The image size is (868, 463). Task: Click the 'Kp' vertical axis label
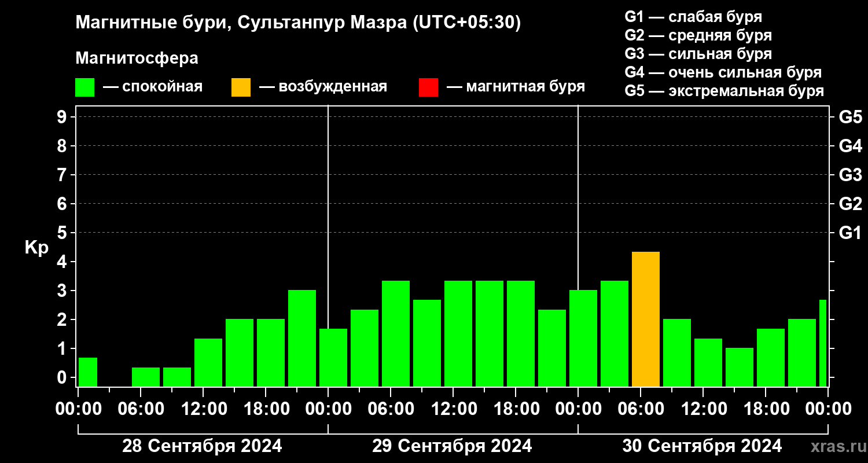pyautogui.click(x=36, y=247)
